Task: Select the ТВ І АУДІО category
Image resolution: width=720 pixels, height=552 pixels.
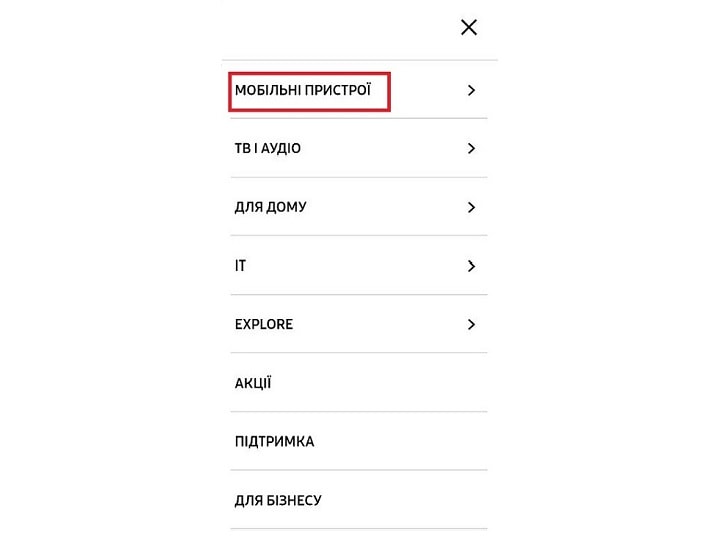Action: click(x=268, y=148)
